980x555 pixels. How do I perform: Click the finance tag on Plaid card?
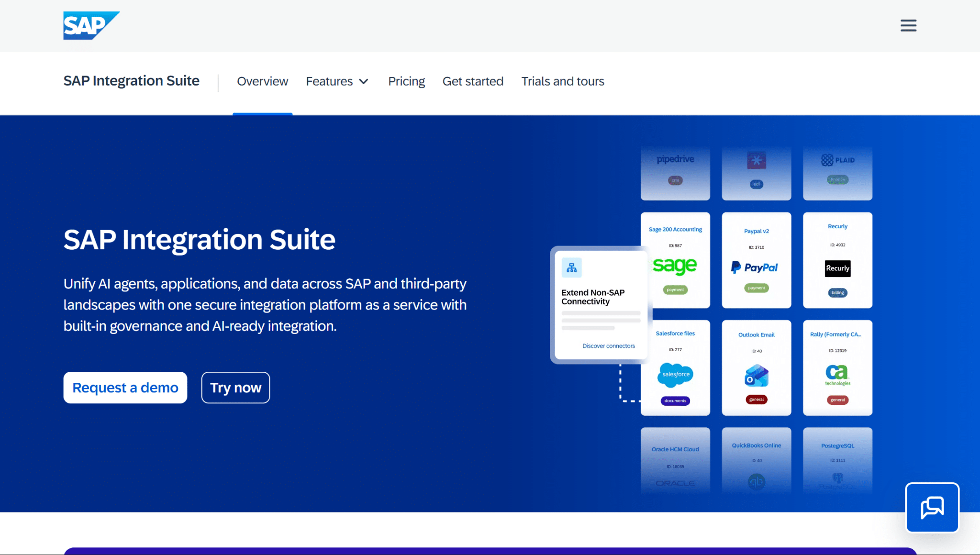tap(837, 179)
